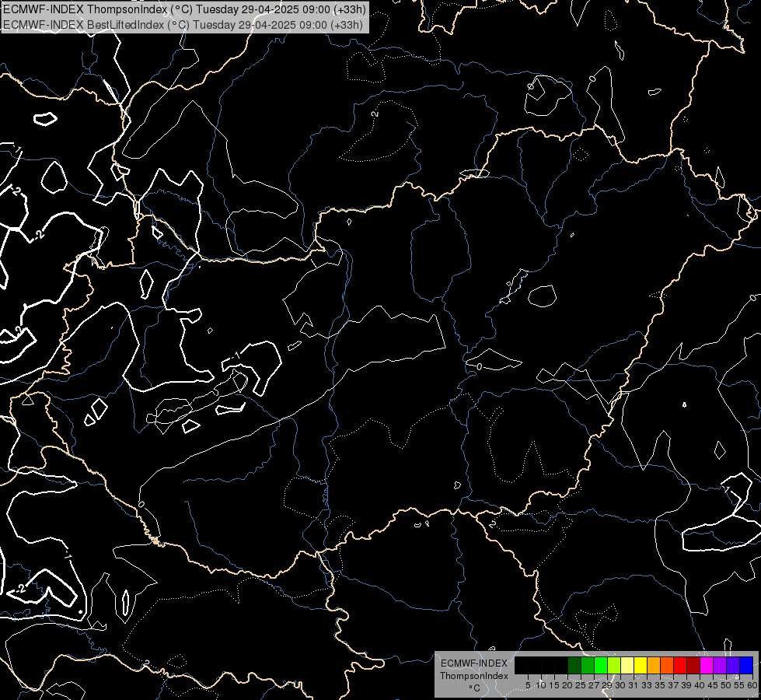
Task: Select the bright red 37–39 legend swatch
Action: coord(680,665)
